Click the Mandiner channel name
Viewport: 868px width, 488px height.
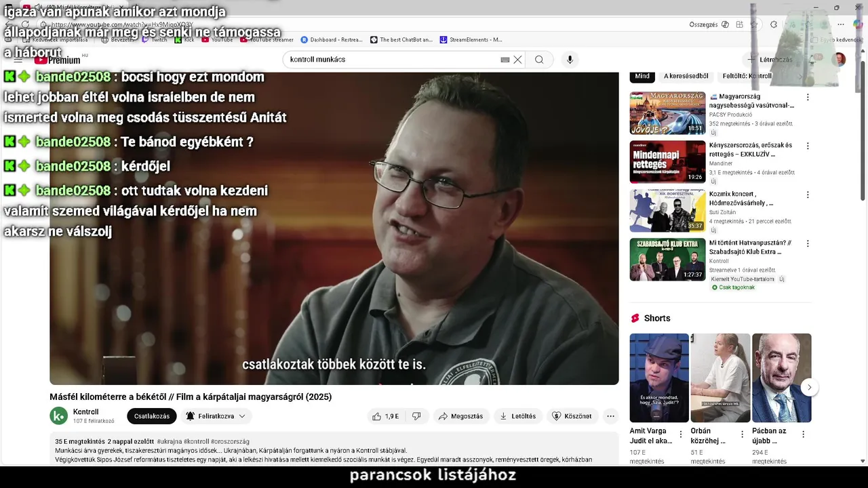(721, 163)
